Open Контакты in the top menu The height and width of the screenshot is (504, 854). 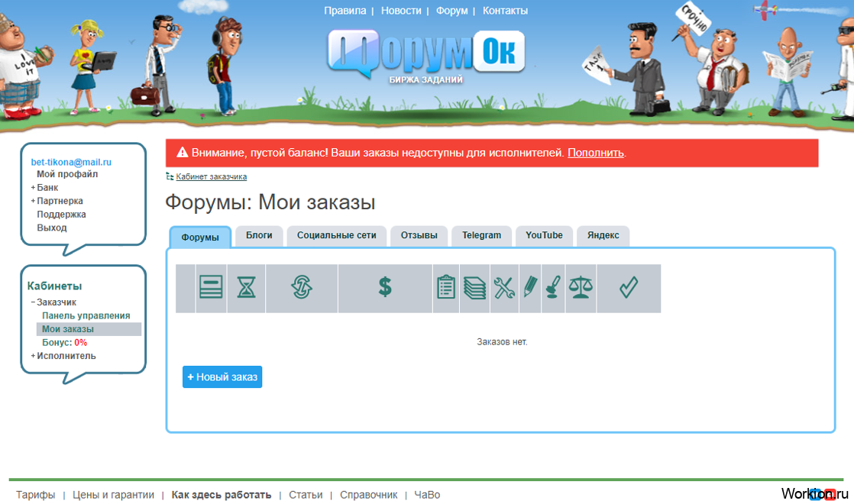(x=505, y=11)
